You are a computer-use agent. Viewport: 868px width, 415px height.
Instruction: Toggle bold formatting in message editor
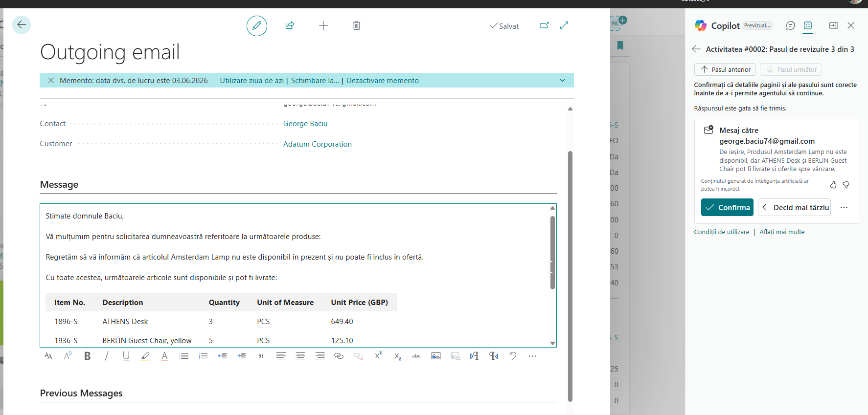[88, 356]
